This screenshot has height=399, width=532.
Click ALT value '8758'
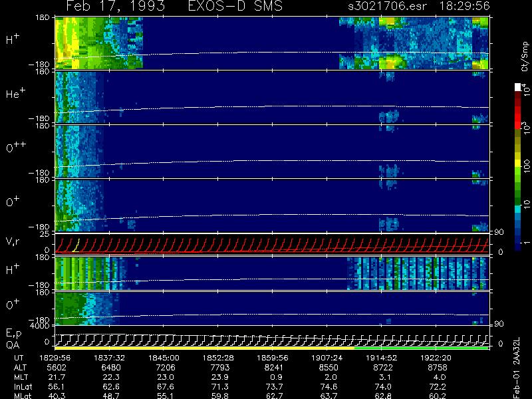(x=438, y=368)
